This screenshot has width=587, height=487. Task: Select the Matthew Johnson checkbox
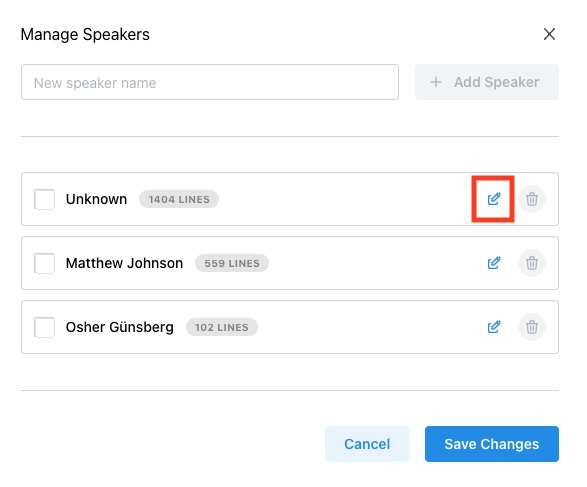coord(44,263)
